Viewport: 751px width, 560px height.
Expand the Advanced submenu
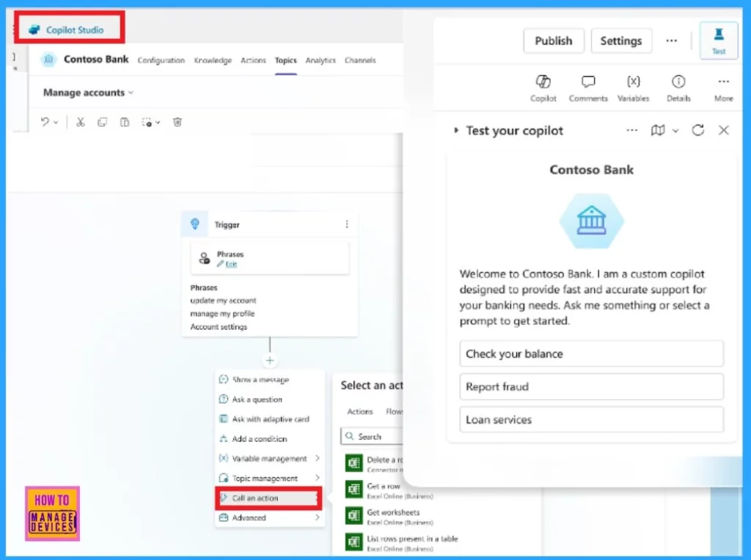(270, 518)
